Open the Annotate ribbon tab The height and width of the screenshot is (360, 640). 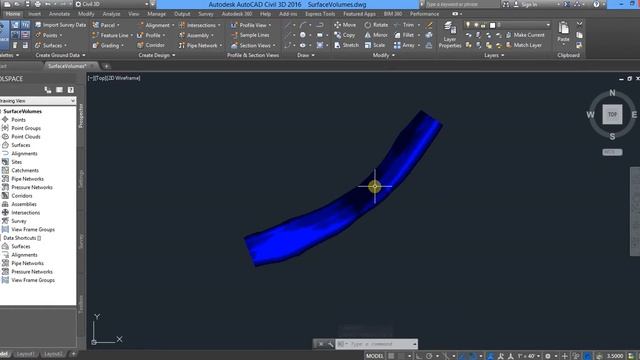(59, 14)
